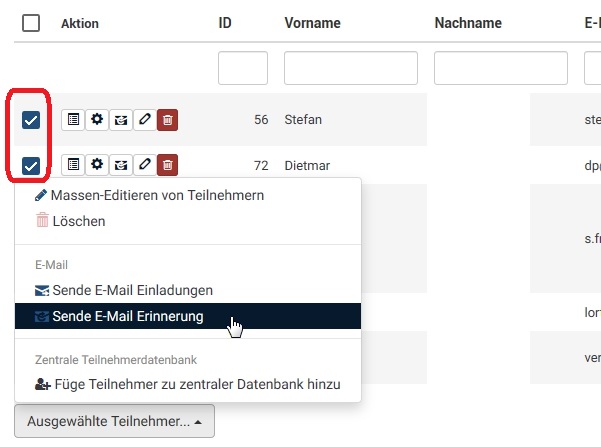
Task: Uncheck the checkbox for Dietmar's row
Action: coord(31,165)
